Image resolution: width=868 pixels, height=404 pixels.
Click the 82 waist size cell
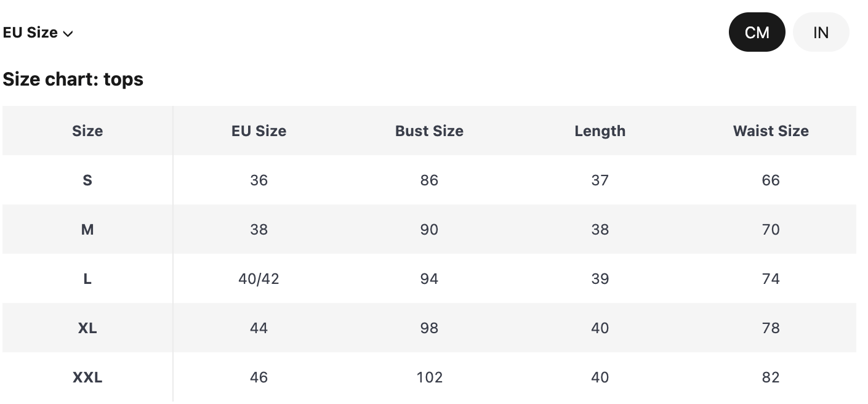coord(771,378)
